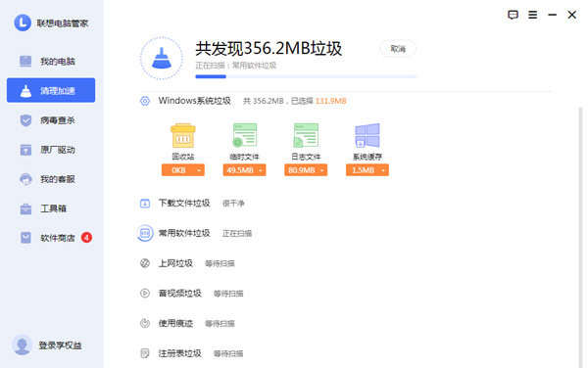Open 我的客服 in sidebar
The width and height of the screenshot is (588, 368).
pos(51,179)
